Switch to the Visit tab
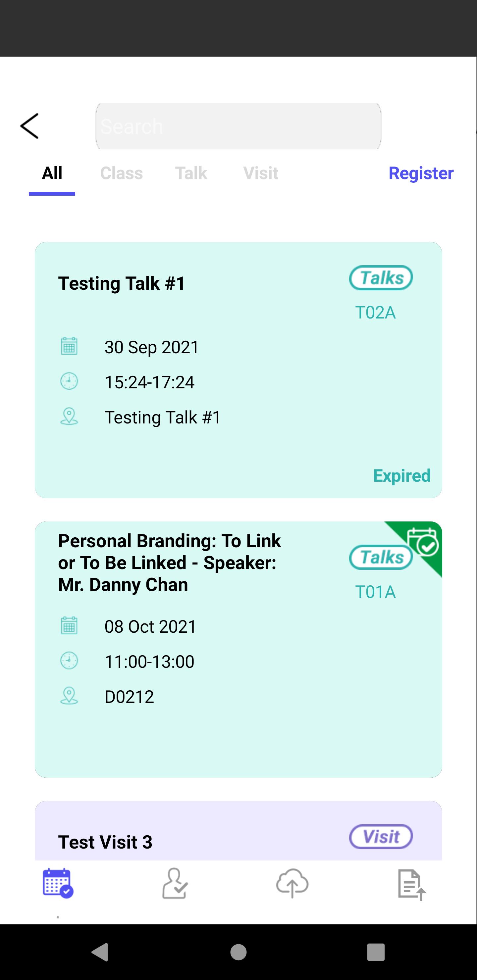The height and width of the screenshot is (980, 477). [x=261, y=173]
